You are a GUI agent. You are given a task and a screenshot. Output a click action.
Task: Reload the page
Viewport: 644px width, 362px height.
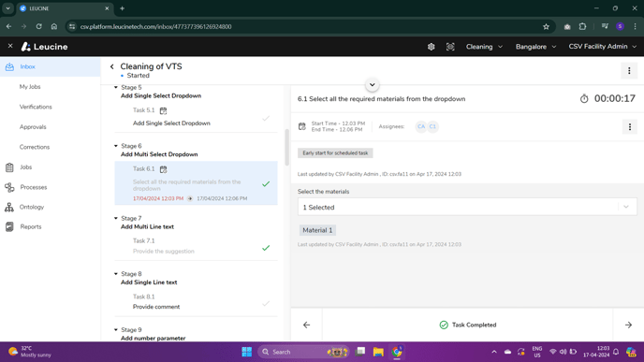point(38,26)
